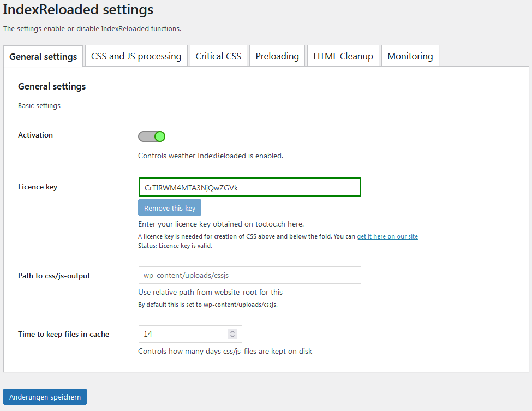
Task: Click the 'Activation' label
Action: [x=35, y=135]
